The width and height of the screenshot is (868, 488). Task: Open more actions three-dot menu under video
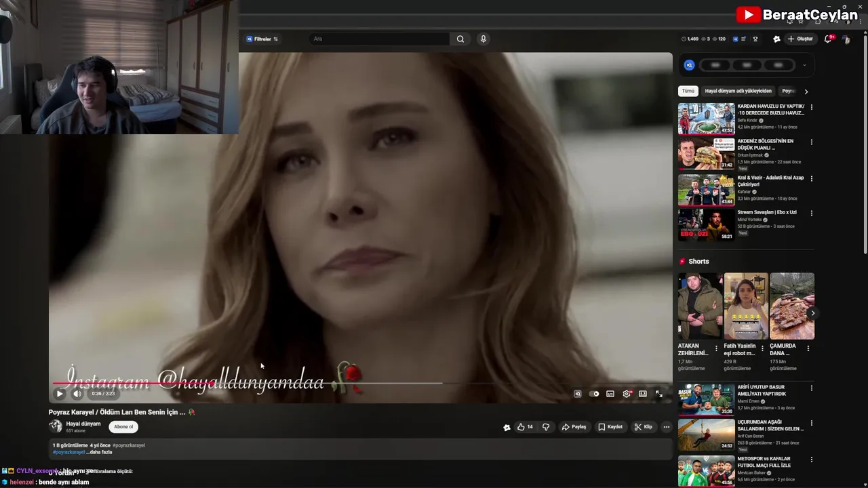(x=667, y=427)
